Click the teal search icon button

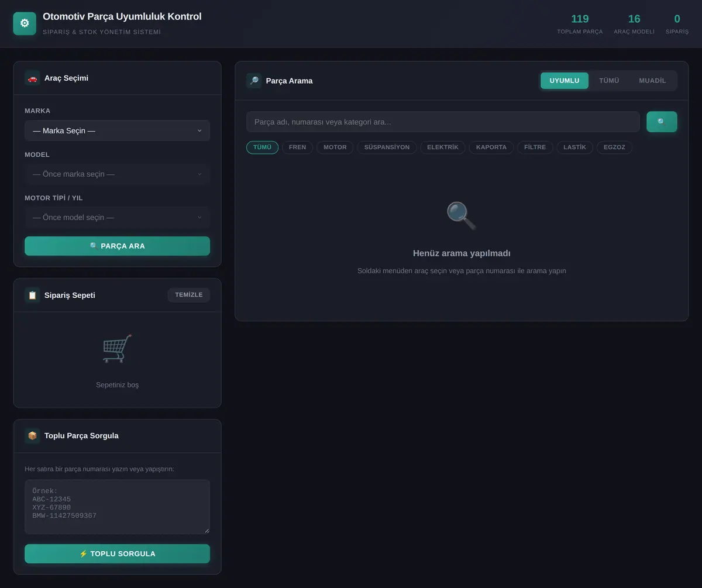point(662,122)
